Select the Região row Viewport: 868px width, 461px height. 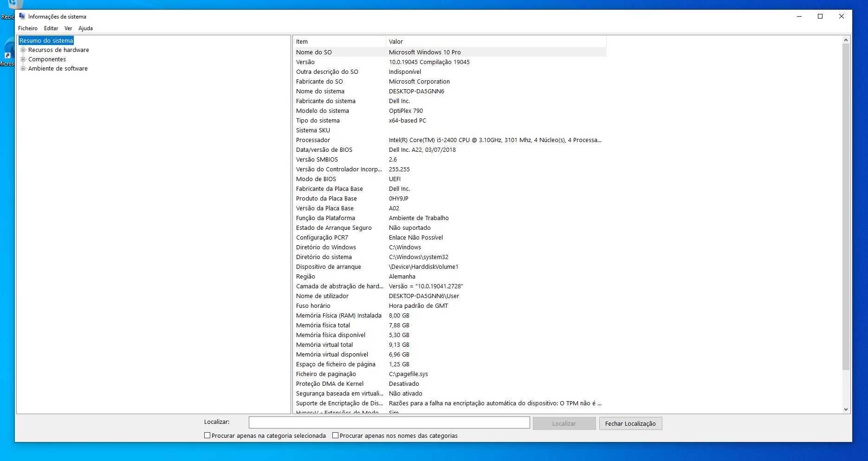[450, 276]
